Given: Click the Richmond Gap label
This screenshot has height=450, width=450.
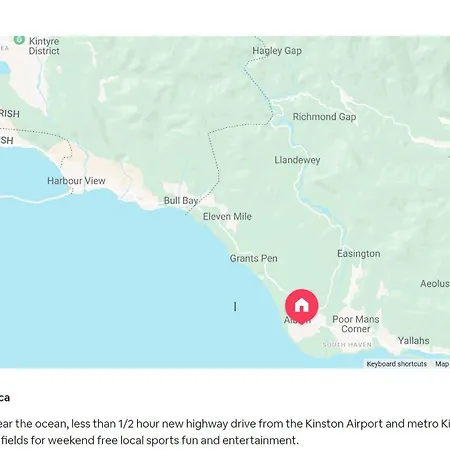Looking at the screenshot, I should [x=324, y=117].
